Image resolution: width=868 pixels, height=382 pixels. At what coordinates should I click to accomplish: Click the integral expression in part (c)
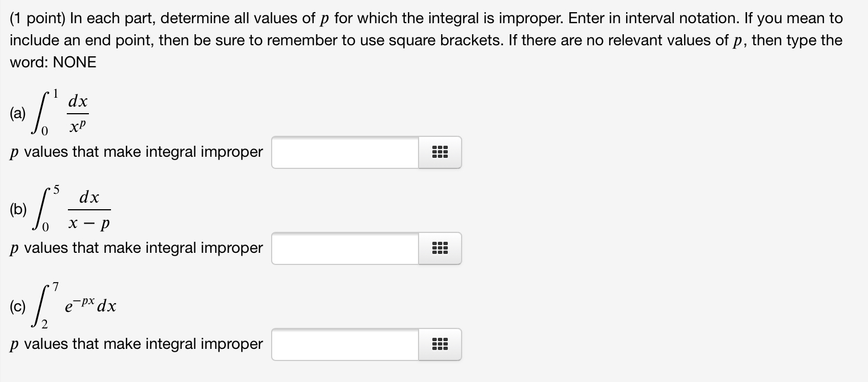[x=75, y=305]
